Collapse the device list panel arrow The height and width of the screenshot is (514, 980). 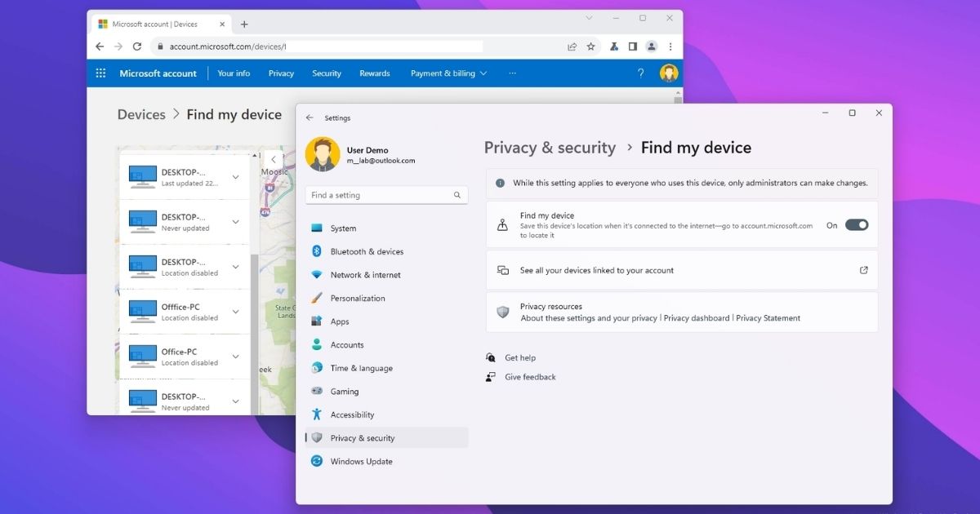click(x=273, y=160)
